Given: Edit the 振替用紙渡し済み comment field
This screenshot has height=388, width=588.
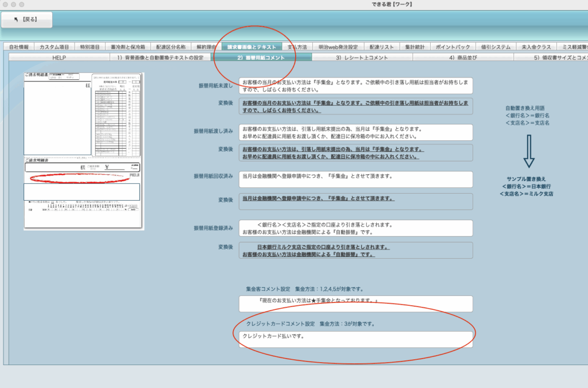Looking at the screenshot, I should pos(356,132).
